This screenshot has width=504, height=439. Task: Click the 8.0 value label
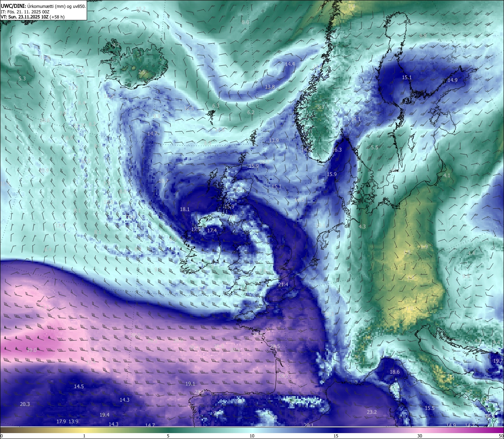click(x=245, y=22)
